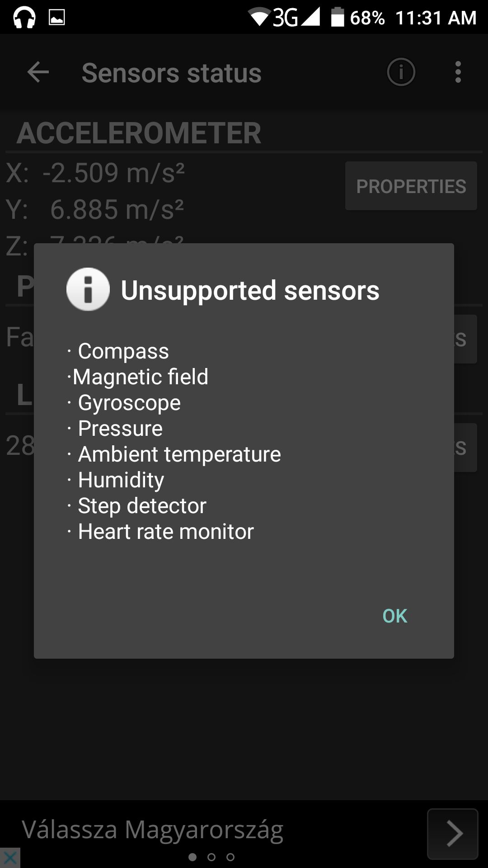The width and height of the screenshot is (488, 868).
Task: Tap the Sensors status title
Action: pos(172,73)
